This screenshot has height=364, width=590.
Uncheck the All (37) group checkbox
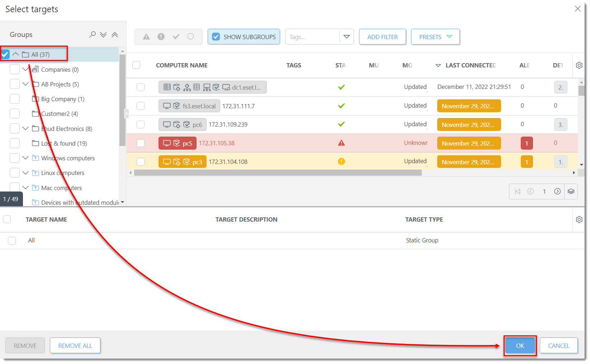pos(5,55)
